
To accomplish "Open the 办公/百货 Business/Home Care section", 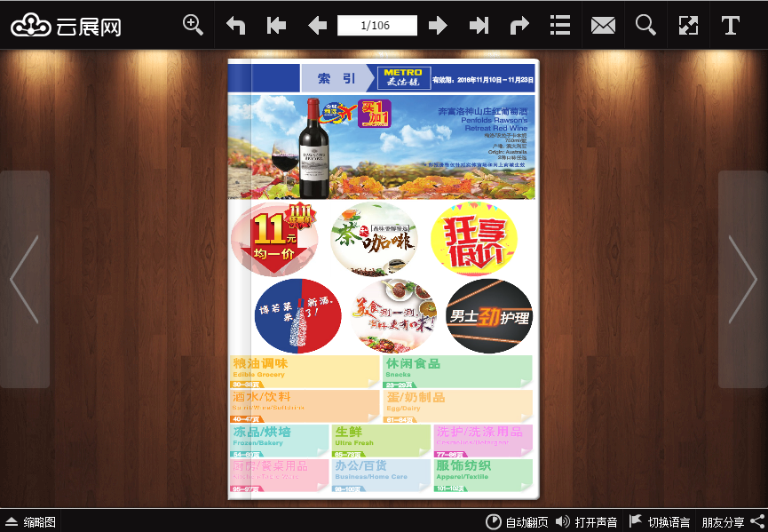I will (381, 475).
